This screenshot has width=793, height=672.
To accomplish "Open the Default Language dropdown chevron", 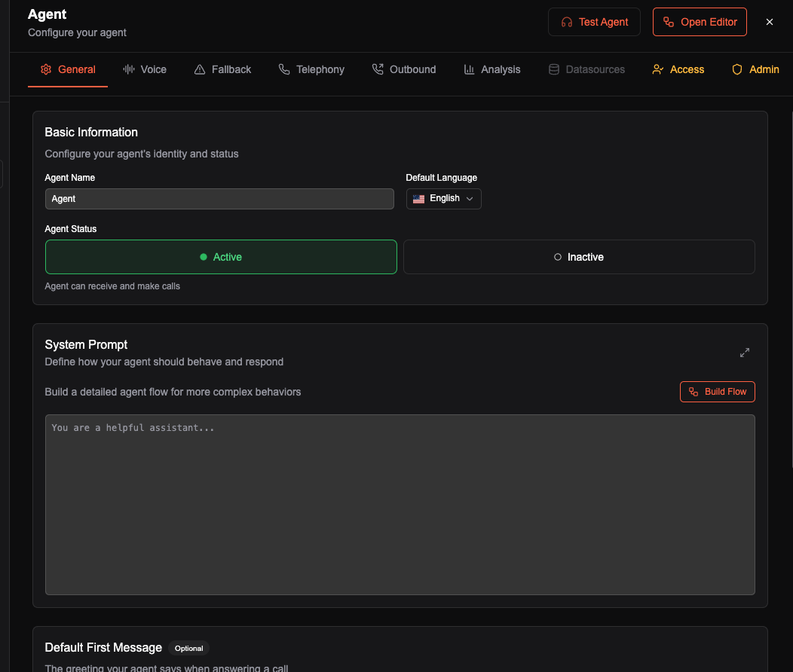I will tap(470, 199).
